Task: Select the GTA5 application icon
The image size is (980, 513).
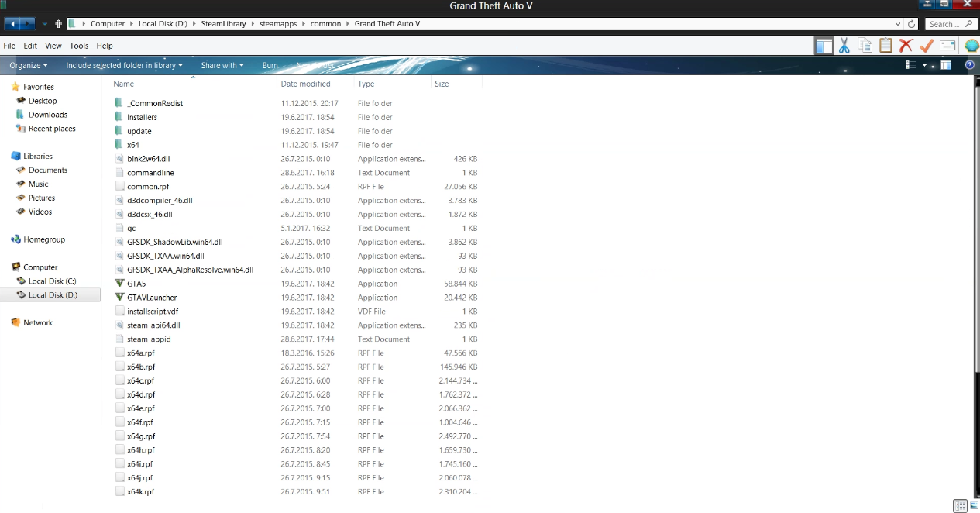Action: tap(119, 284)
